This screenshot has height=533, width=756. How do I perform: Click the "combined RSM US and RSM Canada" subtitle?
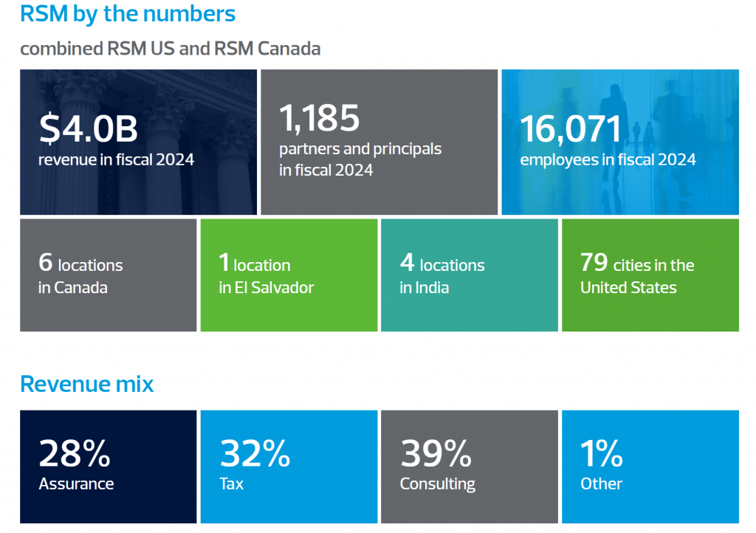click(170, 49)
